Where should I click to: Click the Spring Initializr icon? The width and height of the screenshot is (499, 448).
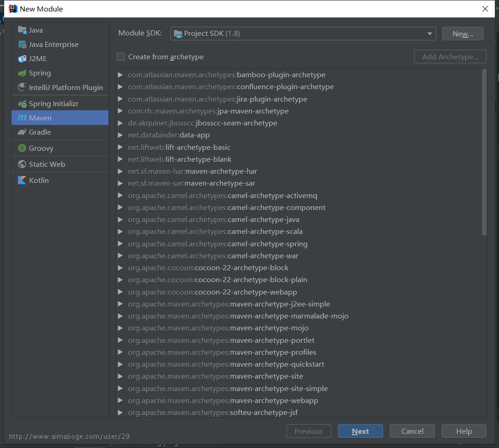click(22, 104)
